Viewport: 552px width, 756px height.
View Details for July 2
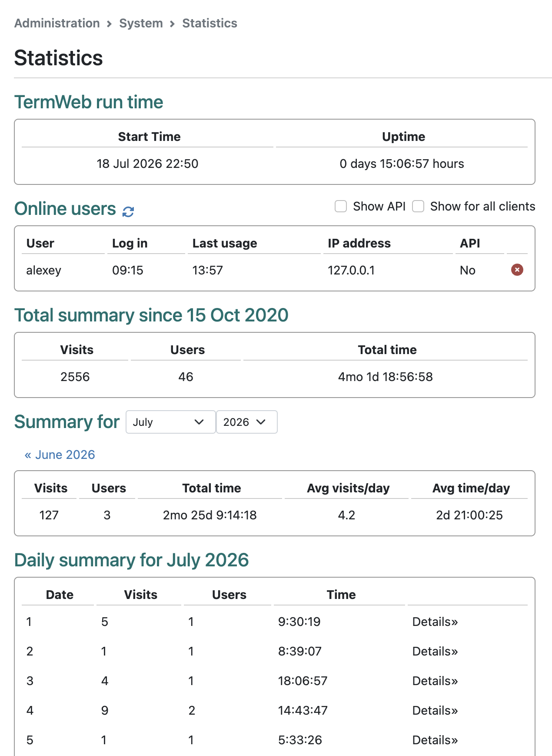click(435, 651)
